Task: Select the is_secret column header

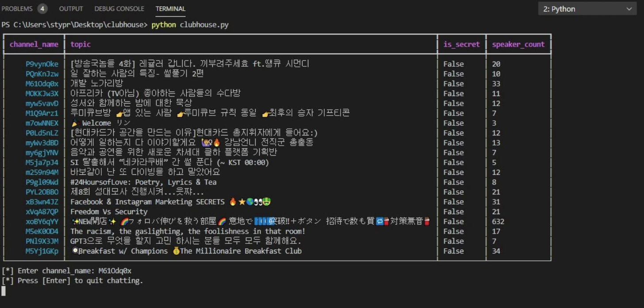Action: click(x=461, y=44)
